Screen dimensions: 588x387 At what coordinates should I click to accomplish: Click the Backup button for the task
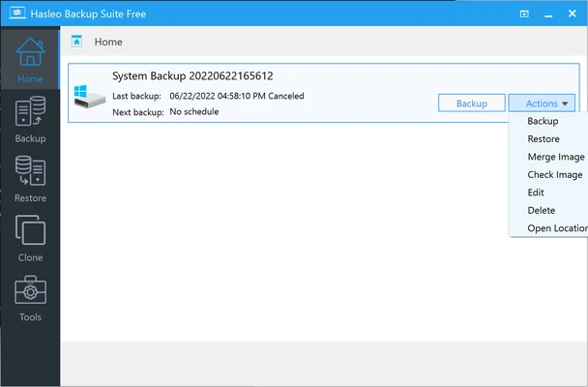(472, 104)
